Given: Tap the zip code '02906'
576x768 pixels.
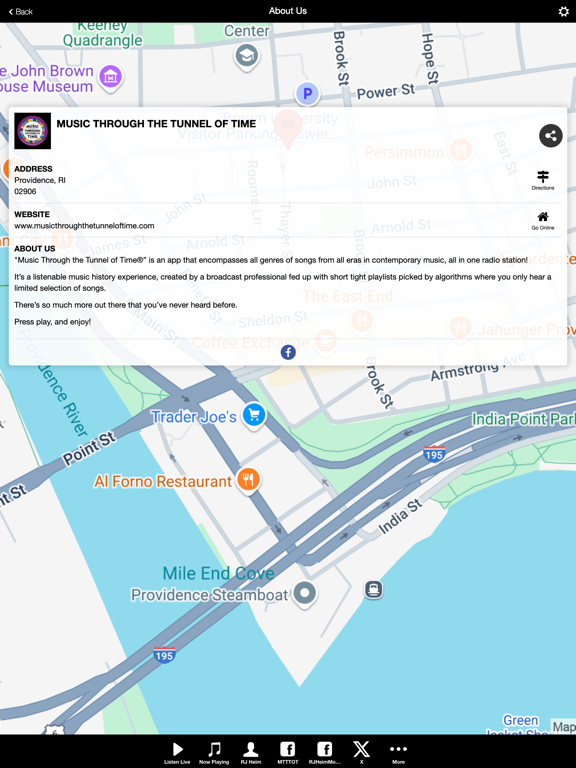Looking at the screenshot, I should (x=25, y=192).
